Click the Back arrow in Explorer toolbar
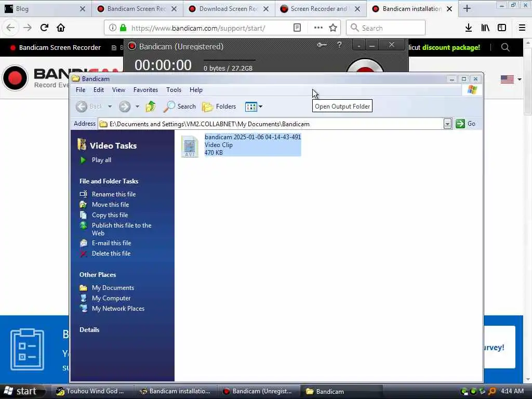This screenshot has width=532, height=399. (x=82, y=107)
